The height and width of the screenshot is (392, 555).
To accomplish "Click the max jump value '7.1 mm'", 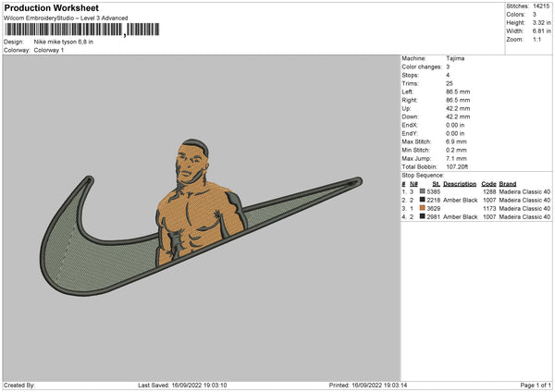I will click(x=456, y=158).
